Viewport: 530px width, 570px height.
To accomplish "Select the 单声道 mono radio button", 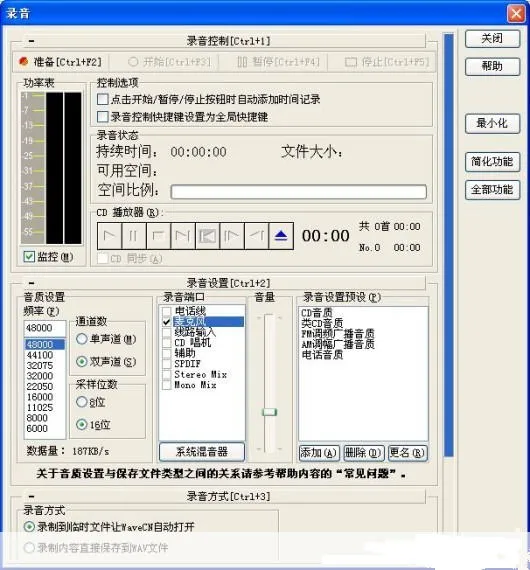I will click(82, 339).
